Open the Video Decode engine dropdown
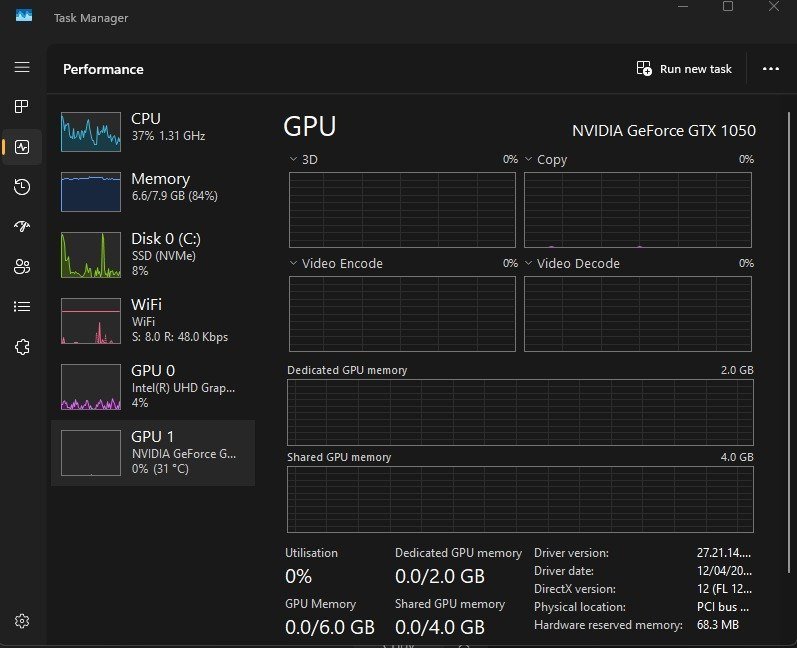The width and height of the screenshot is (797, 648). click(529, 263)
